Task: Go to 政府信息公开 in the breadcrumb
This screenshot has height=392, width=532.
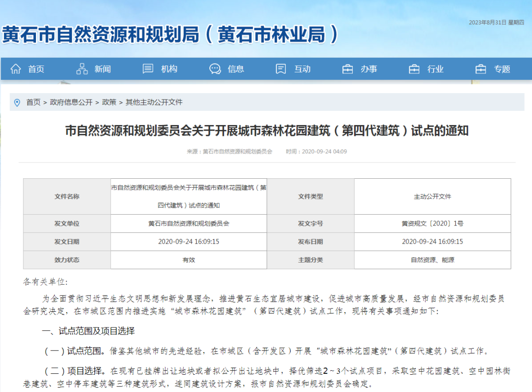Action: (x=71, y=102)
